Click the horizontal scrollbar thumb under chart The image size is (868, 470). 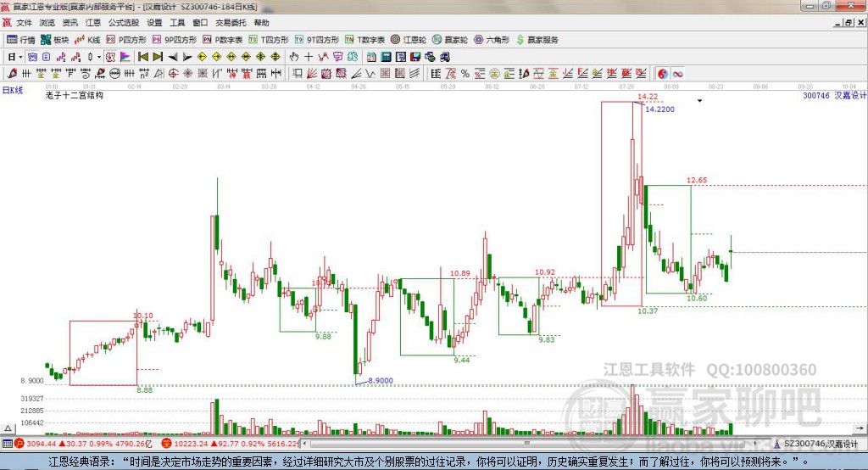tap(527, 444)
